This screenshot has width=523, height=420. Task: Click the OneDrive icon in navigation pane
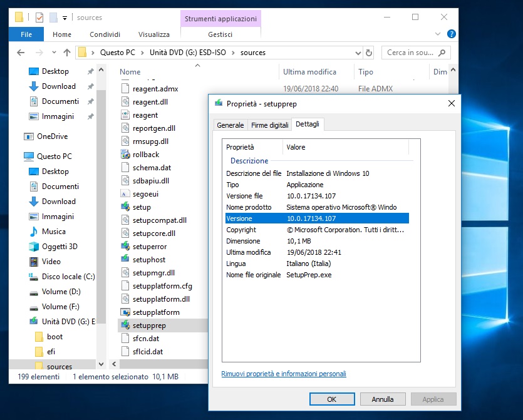29,136
